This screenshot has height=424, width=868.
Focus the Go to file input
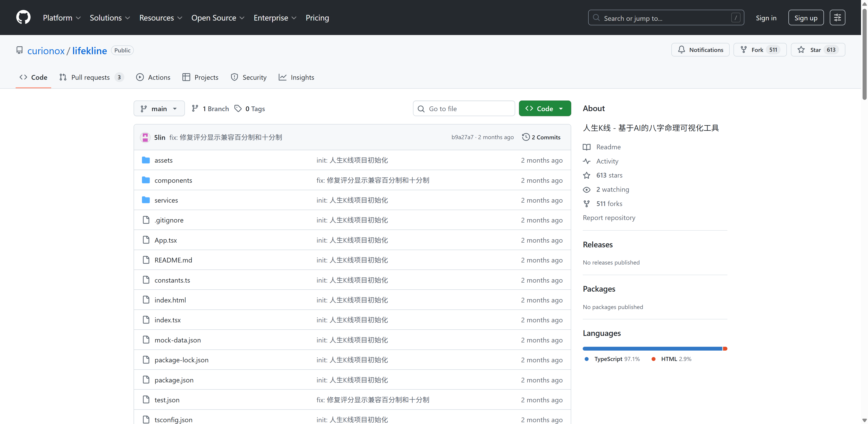468,108
